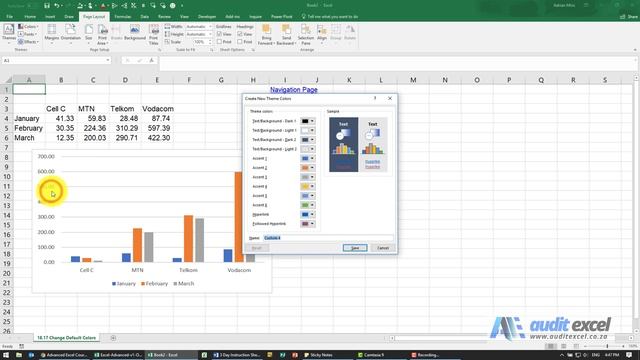The height and width of the screenshot is (360, 640).
Task: Click the New sheet plus button
Action: [113, 338]
